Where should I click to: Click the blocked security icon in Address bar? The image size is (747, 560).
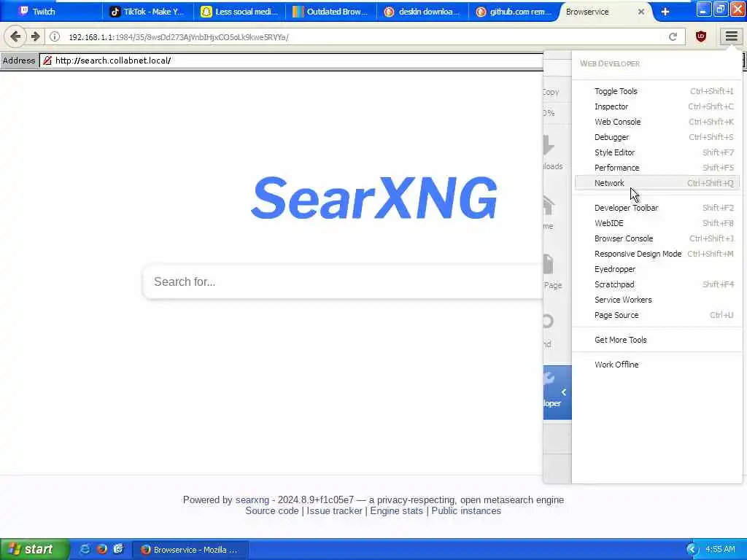[47, 61]
